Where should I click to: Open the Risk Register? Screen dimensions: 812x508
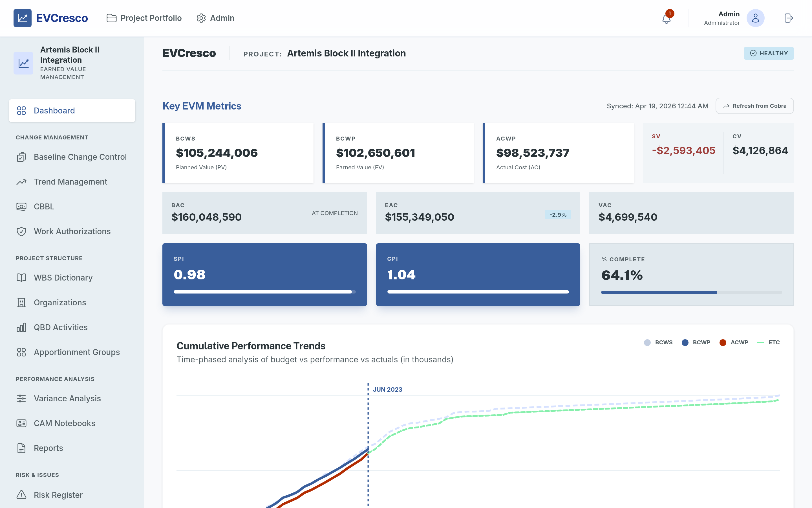click(x=72, y=495)
